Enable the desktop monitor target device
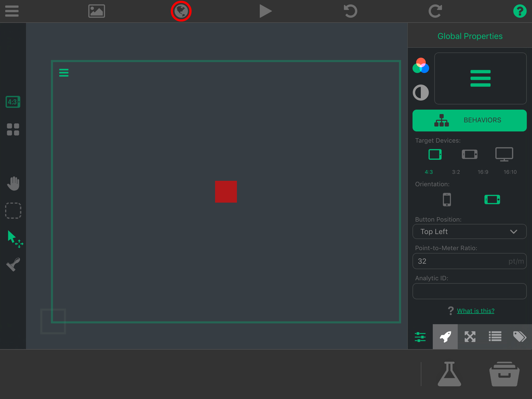Image resolution: width=532 pixels, height=399 pixels. click(504, 155)
